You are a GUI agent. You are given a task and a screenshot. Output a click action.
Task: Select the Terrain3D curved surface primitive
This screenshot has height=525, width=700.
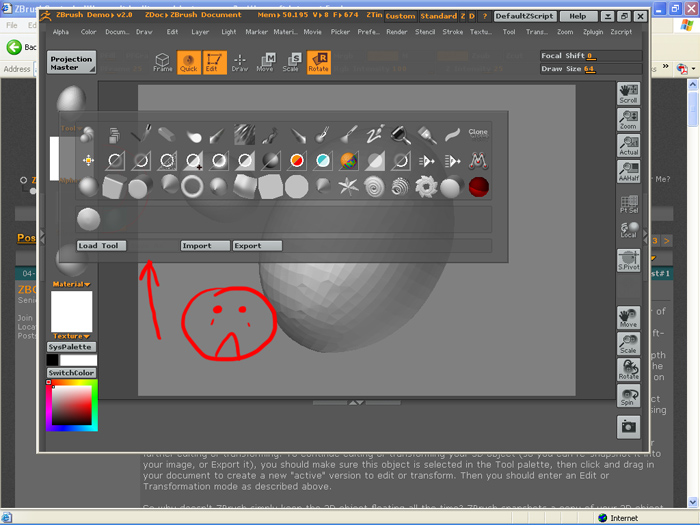[x=245, y=187]
